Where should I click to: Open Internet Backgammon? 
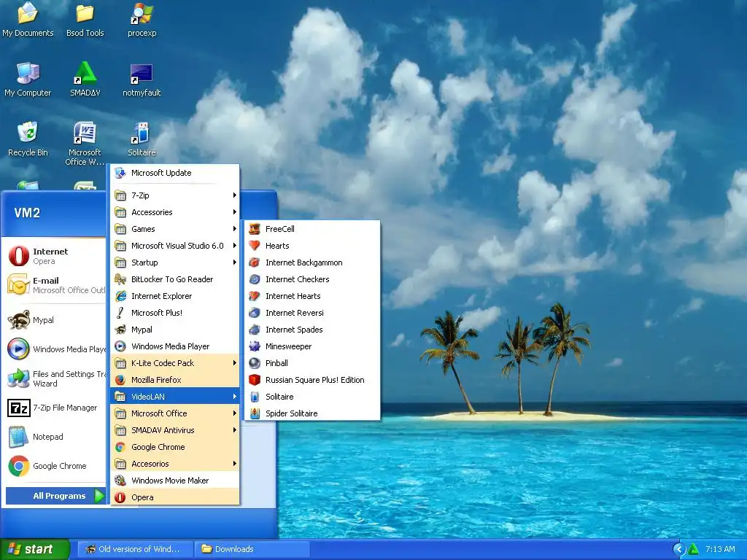(312, 262)
